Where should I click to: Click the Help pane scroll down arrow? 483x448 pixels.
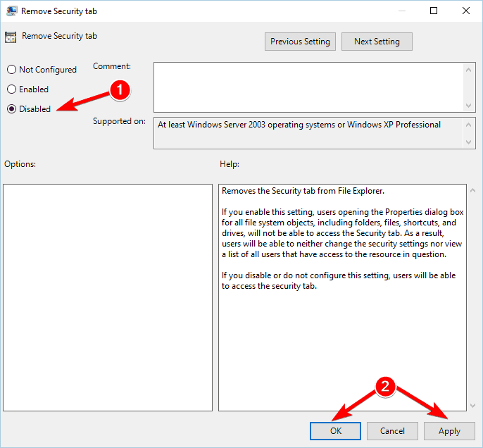(x=473, y=406)
